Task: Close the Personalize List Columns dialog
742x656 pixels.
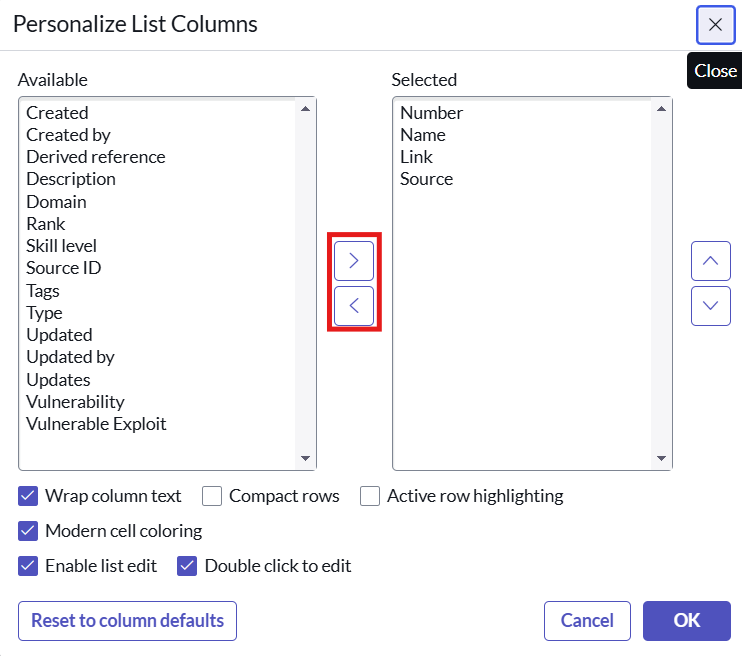Action: click(715, 25)
